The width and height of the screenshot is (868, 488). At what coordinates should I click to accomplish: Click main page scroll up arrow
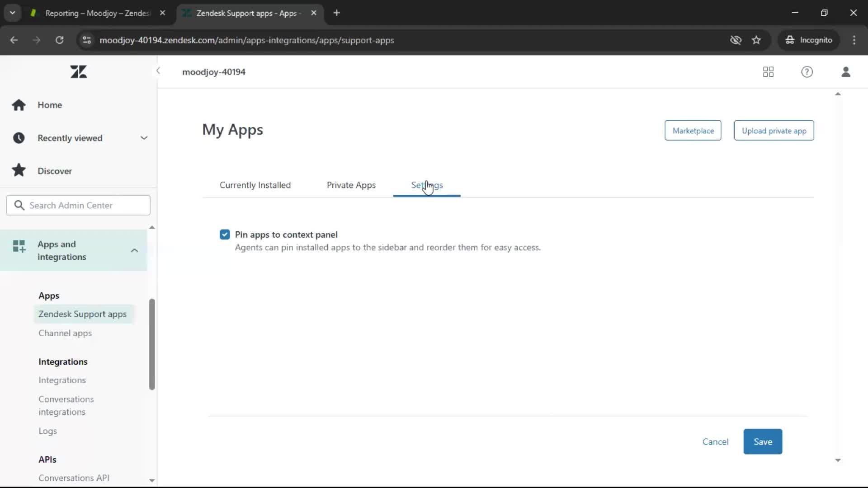(838, 94)
